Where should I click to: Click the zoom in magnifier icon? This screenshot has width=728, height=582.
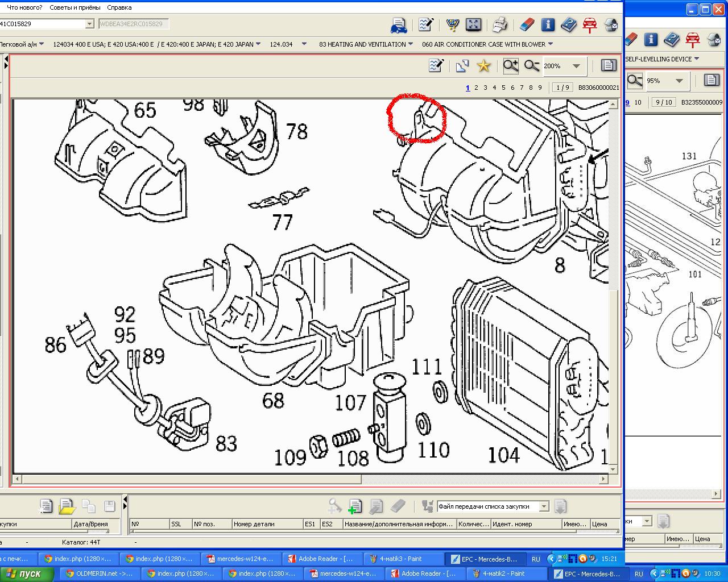pos(511,66)
